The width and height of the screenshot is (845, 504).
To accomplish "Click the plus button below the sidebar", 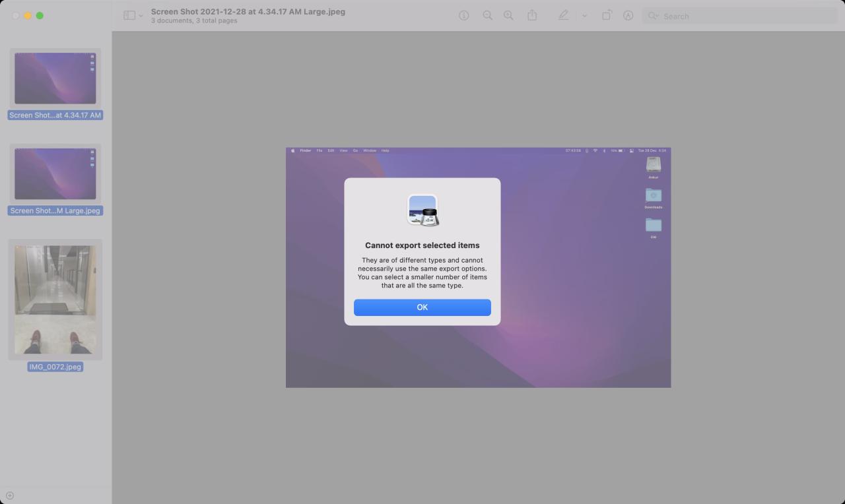I will (10, 495).
